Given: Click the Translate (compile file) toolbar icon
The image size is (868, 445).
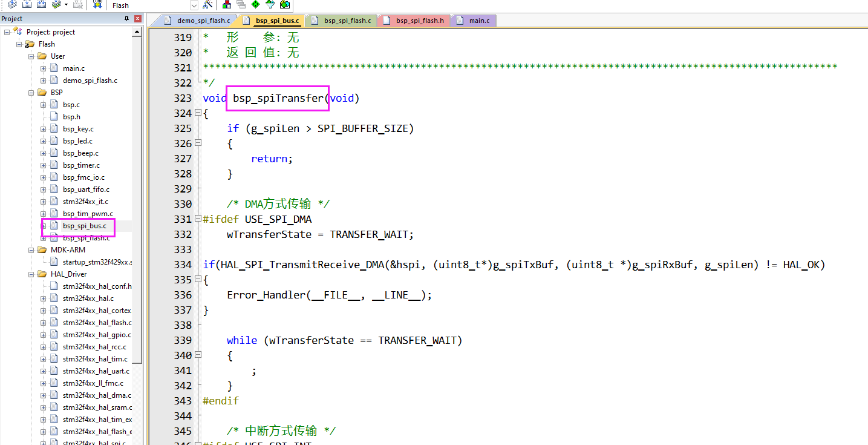Looking at the screenshot, I should coord(12,4).
